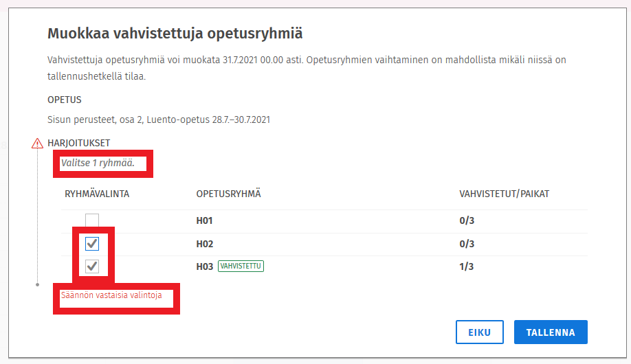Click the OPETUSRYHMÄ column header
631x364 pixels.
pyautogui.click(x=228, y=194)
